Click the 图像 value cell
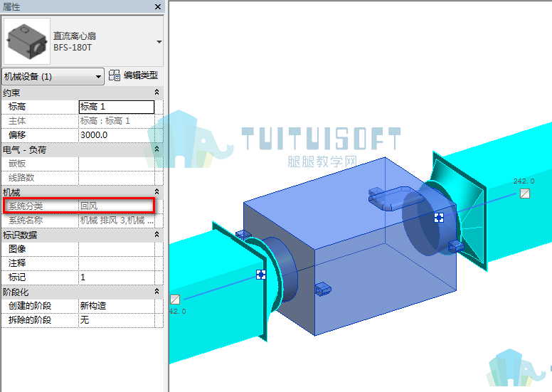The image size is (552, 392). pyautogui.click(x=117, y=249)
